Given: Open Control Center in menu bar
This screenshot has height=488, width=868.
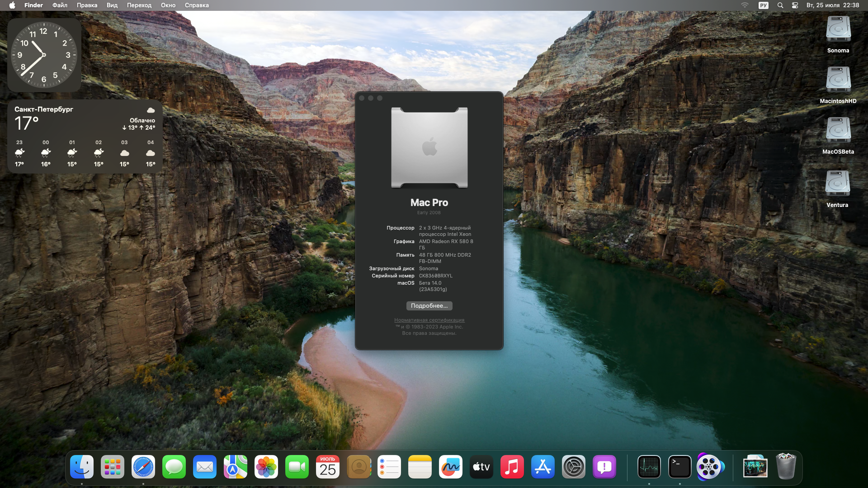Looking at the screenshot, I should tap(795, 5).
